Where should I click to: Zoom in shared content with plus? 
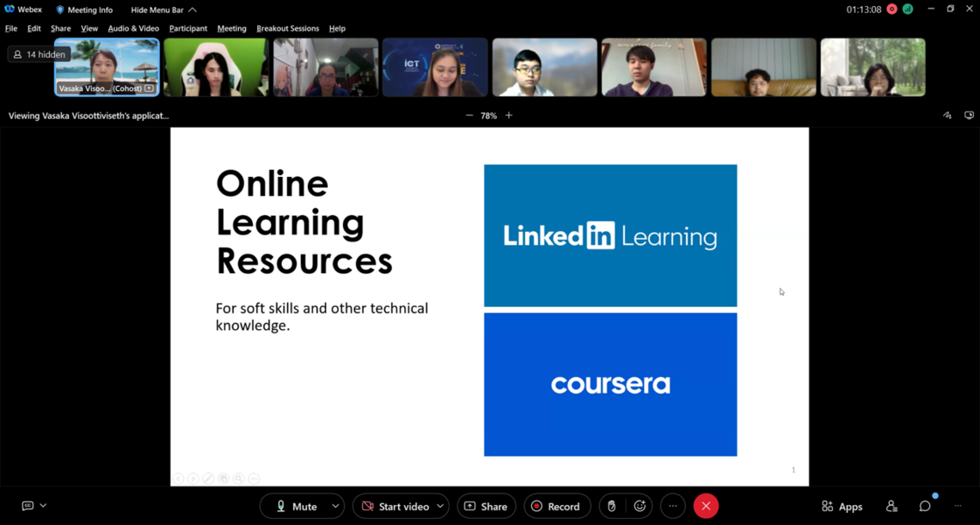509,115
